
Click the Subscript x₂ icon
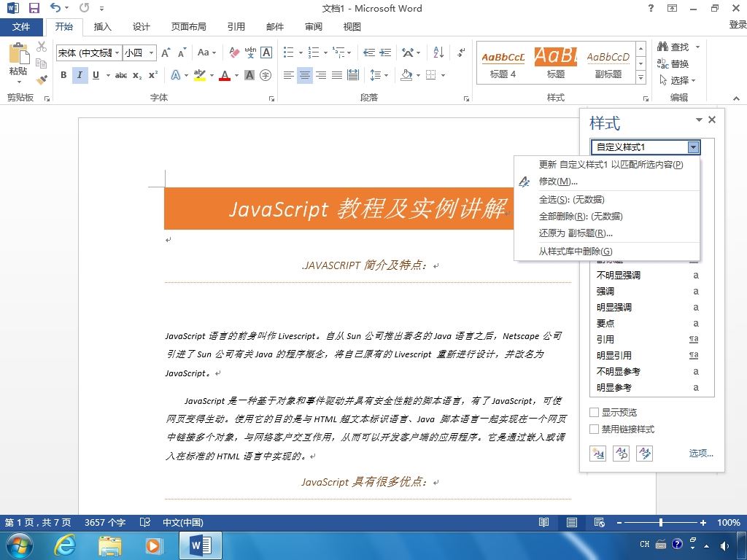click(x=136, y=75)
